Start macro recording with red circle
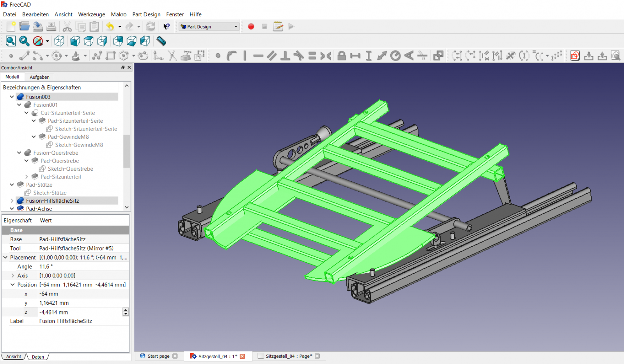 (251, 27)
